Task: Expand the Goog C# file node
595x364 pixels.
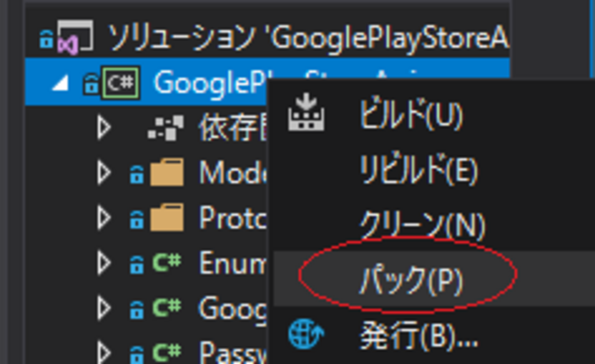Action: coord(104,307)
